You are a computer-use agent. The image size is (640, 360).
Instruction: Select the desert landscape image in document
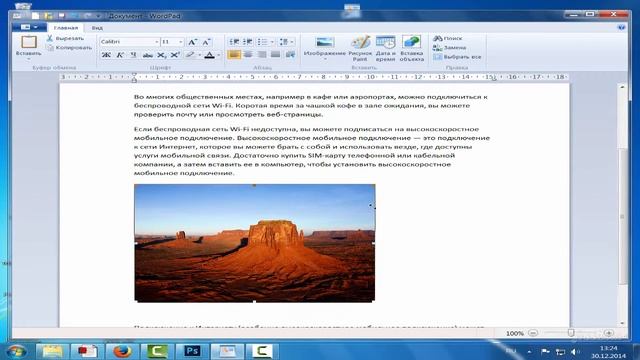click(255, 243)
